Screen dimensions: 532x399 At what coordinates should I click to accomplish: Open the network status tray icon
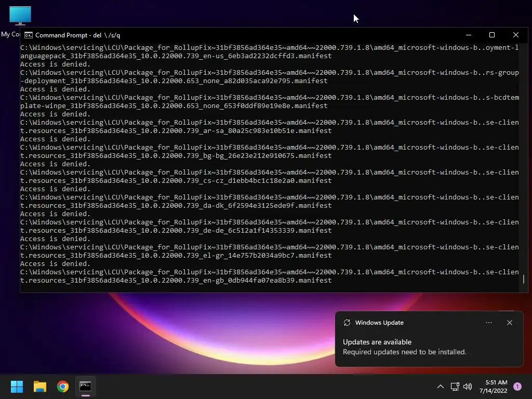click(x=455, y=387)
